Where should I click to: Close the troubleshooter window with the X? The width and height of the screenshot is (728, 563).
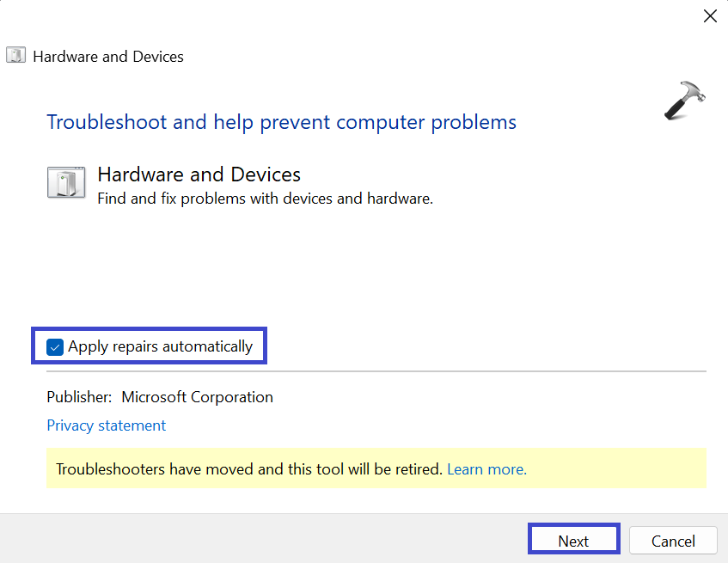(710, 16)
